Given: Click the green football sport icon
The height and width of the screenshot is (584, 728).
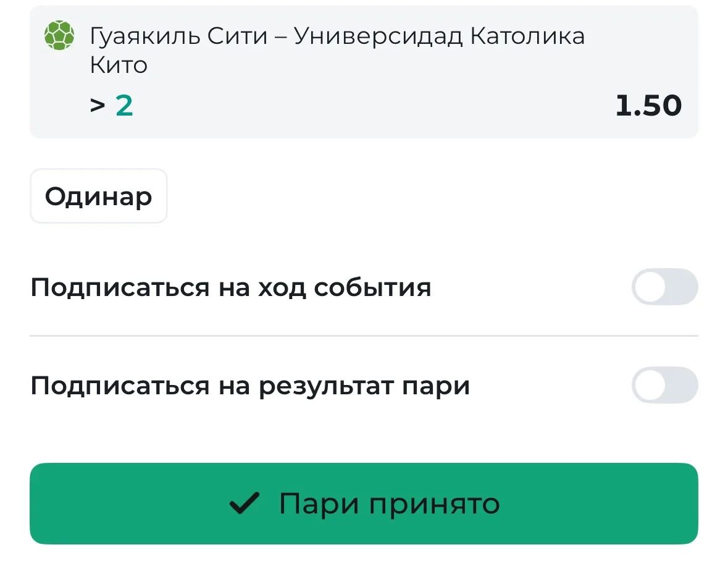Looking at the screenshot, I should tap(59, 35).
